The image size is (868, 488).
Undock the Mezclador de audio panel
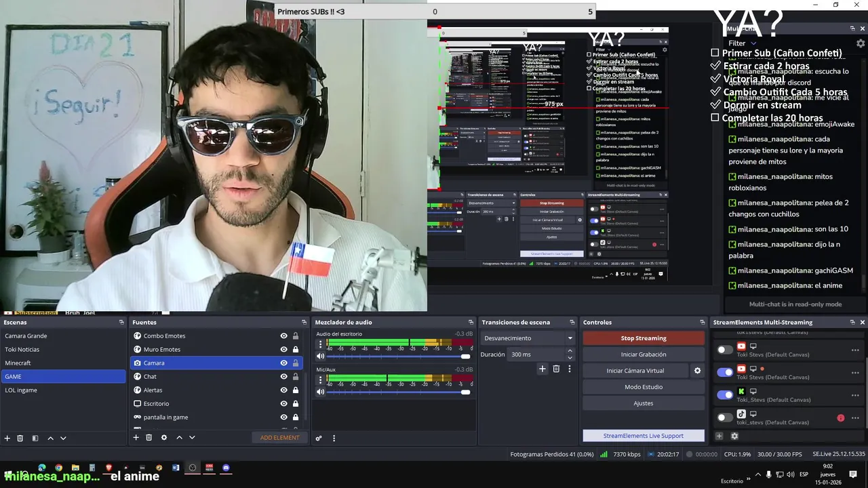coord(471,322)
